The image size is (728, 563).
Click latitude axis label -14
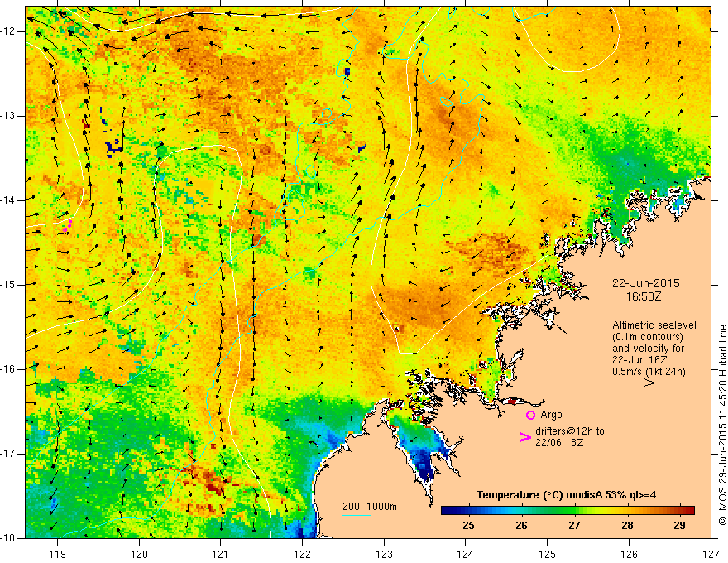[x=9, y=200]
